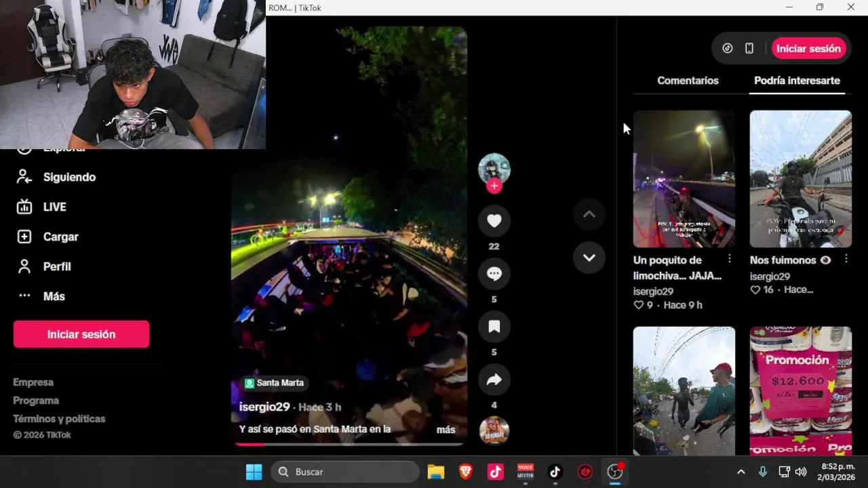Click the sidebar Iniciar sesión button
The image size is (868, 488).
[x=81, y=334]
